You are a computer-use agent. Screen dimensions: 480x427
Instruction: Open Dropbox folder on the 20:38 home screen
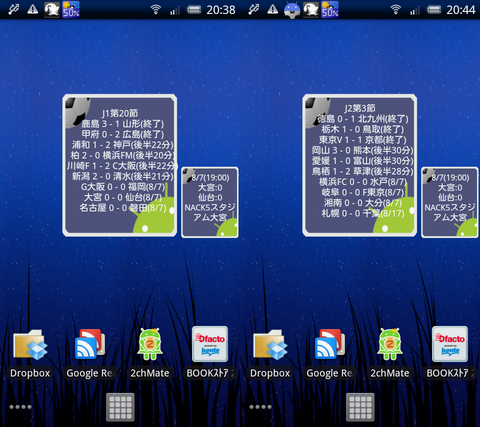[30, 354]
